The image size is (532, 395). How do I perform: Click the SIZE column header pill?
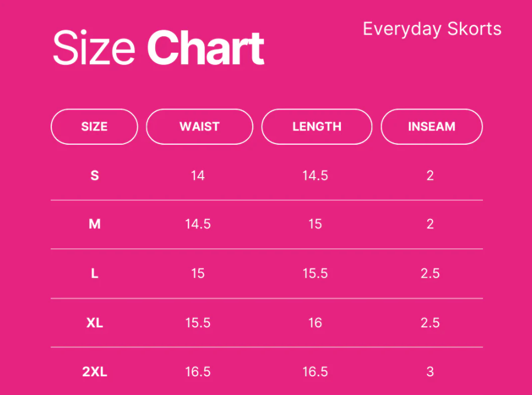tap(94, 127)
